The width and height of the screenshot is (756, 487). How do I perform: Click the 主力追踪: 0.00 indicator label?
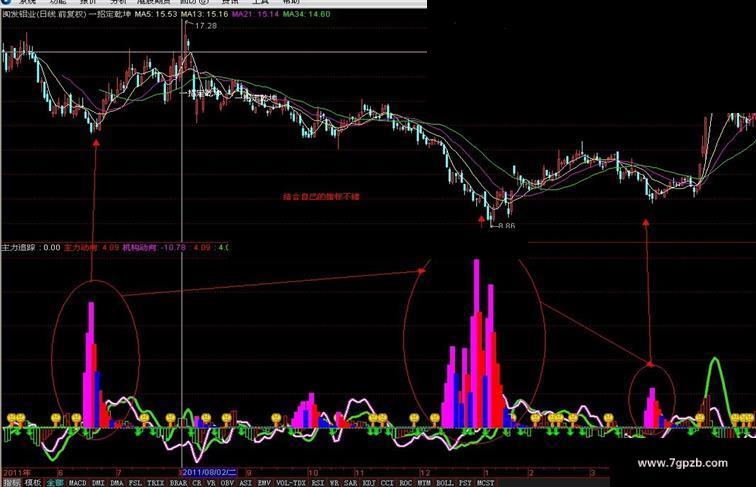tap(31, 248)
